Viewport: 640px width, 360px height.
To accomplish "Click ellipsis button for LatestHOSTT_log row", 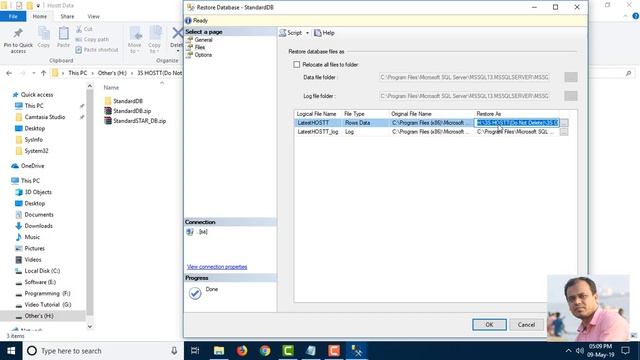I will (x=564, y=132).
